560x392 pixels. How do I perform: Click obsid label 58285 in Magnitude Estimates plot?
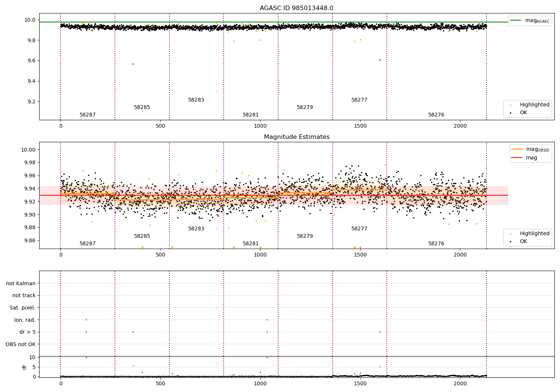pos(142,236)
